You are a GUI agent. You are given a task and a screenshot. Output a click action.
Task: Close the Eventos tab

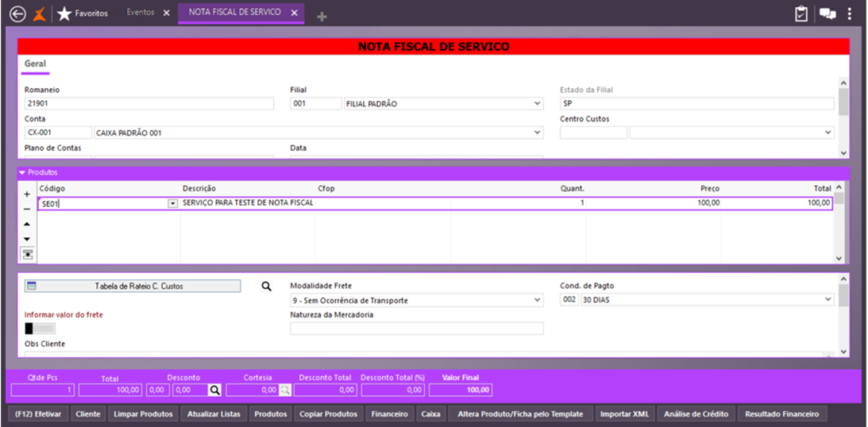point(166,13)
